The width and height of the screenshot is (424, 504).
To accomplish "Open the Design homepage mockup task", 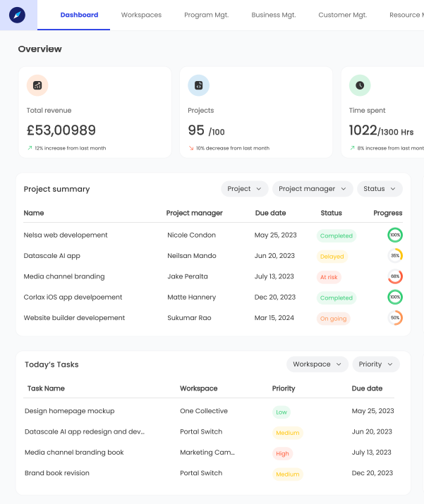I will coord(69,411).
